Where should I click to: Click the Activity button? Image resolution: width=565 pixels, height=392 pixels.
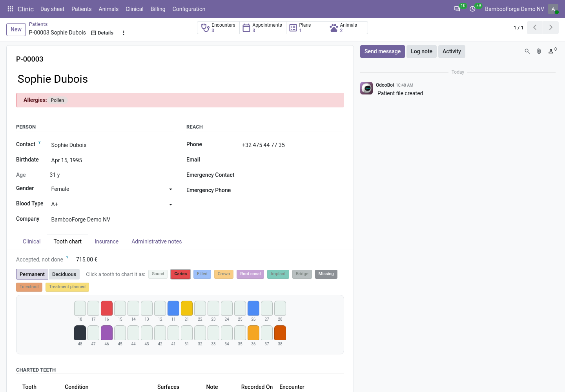pos(452,51)
